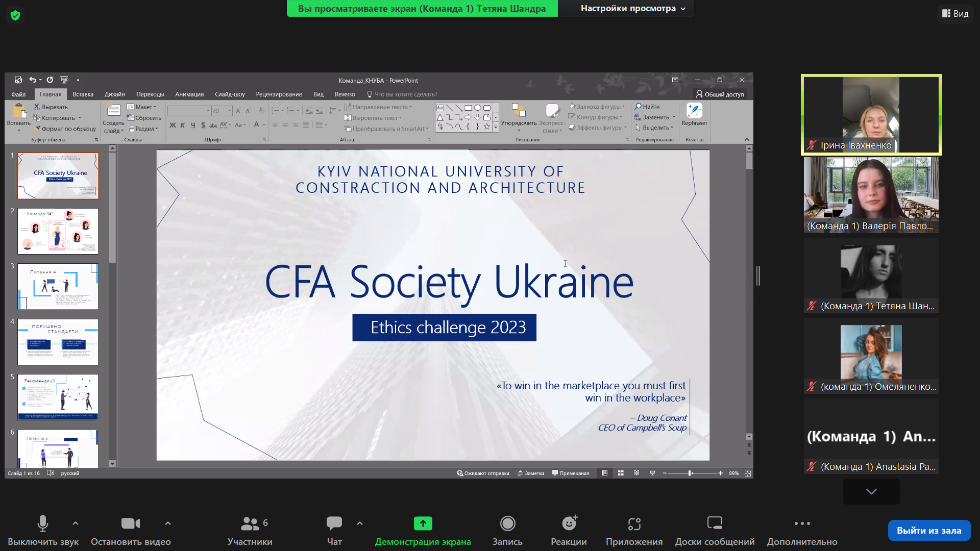Mute microphone with Выключить звук button
Image resolution: width=980 pixels, height=551 pixels.
click(43, 531)
